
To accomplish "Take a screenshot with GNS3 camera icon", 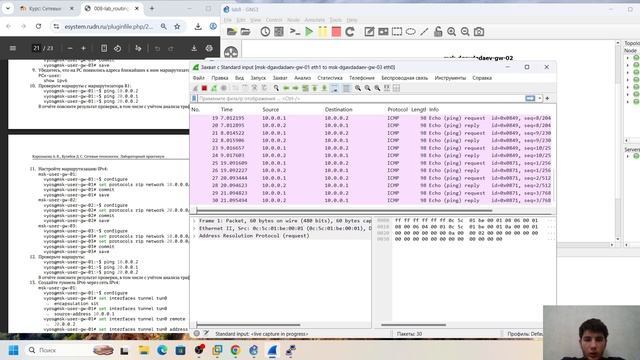I will click(479, 31).
